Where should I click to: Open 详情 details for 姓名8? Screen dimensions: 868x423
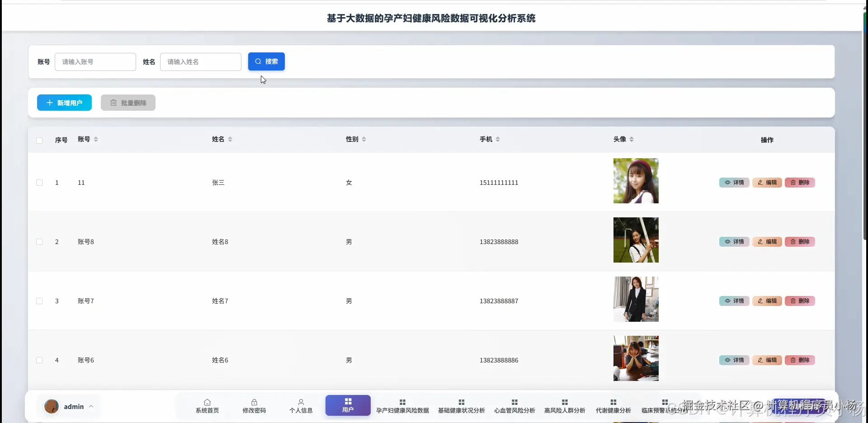[734, 242]
